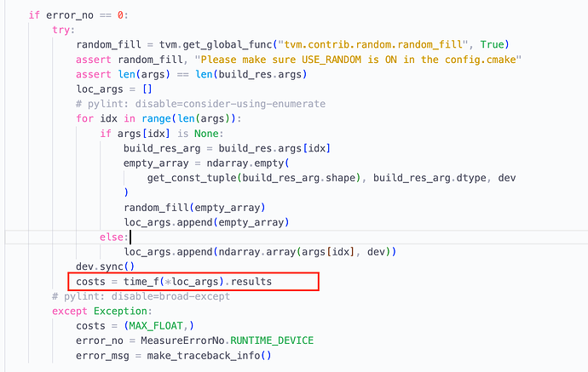Click the try: keyword
Image resolution: width=588 pixels, height=372 pixels.
[x=63, y=30]
